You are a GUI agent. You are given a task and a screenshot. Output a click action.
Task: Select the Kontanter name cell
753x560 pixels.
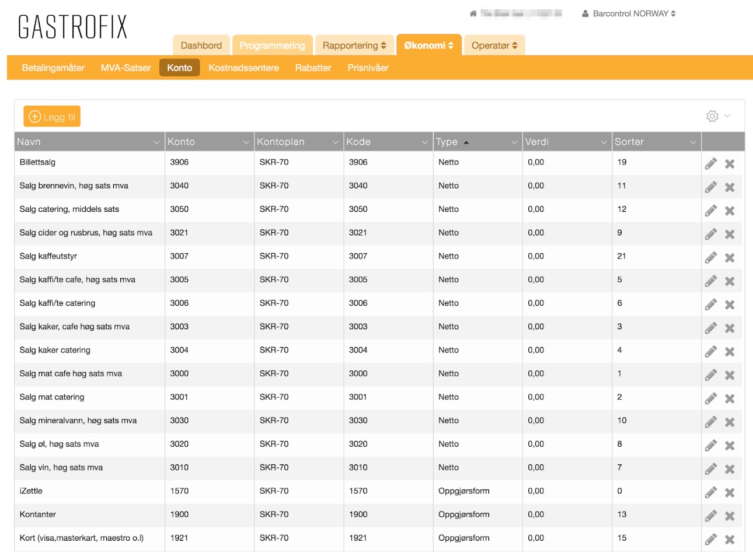click(x=90, y=514)
